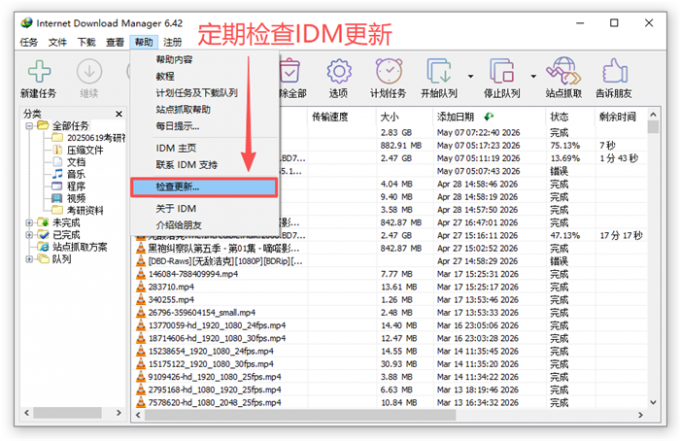Click the IDM app icon in title bar
The width and height of the screenshot is (680, 441).
coord(27,23)
